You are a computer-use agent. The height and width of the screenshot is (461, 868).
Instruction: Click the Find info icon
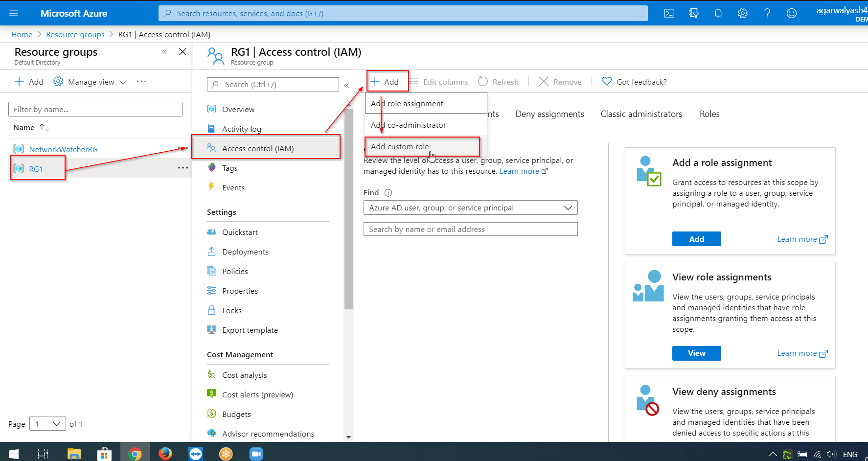pos(388,193)
